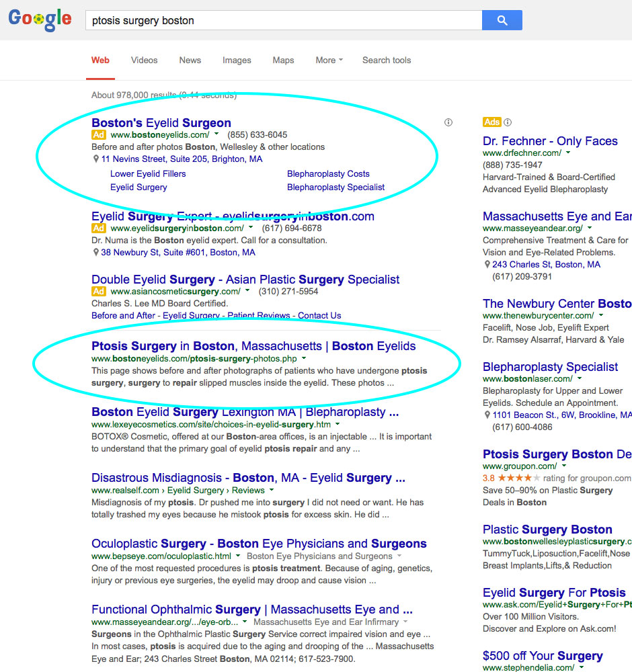Screen dimensions: 632x672
Task: Switch to the Maps tab
Action: (284, 60)
